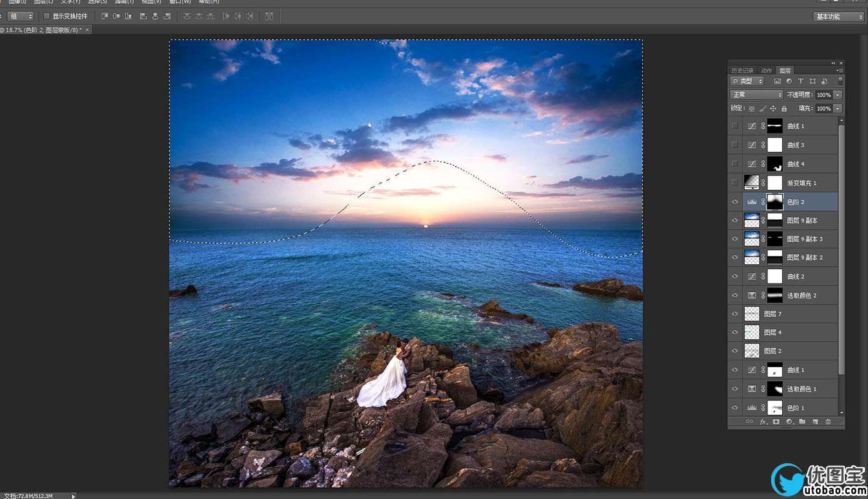The image size is (868, 499).
Task: Click the distribute vertical centers icon
Action: (x=199, y=16)
